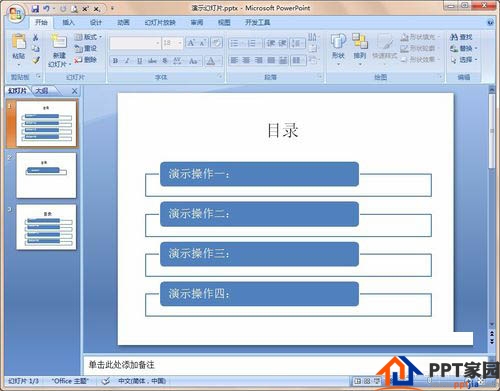The width and height of the screenshot is (500, 391).
Task: Open the 形状 shapes gallery
Action: point(338,49)
